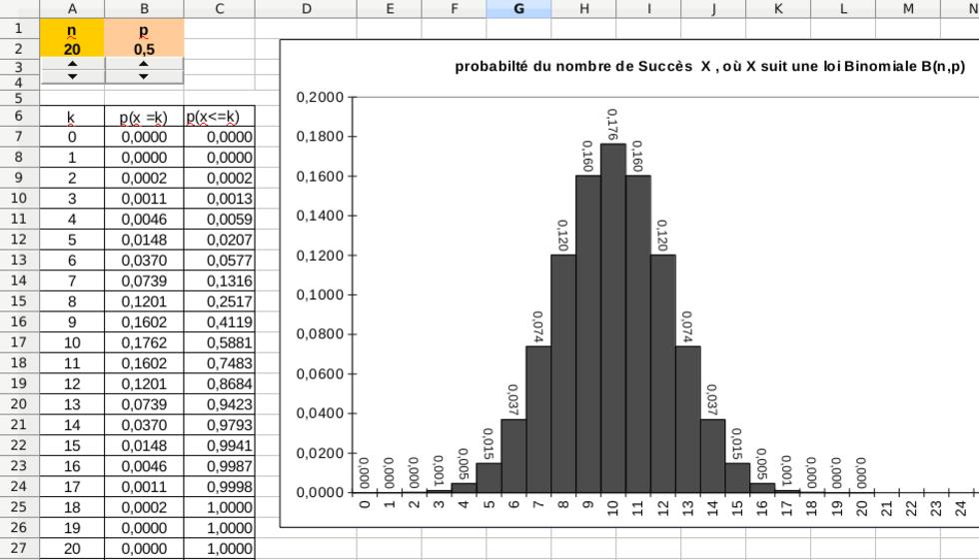Select column A header

[72, 9]
